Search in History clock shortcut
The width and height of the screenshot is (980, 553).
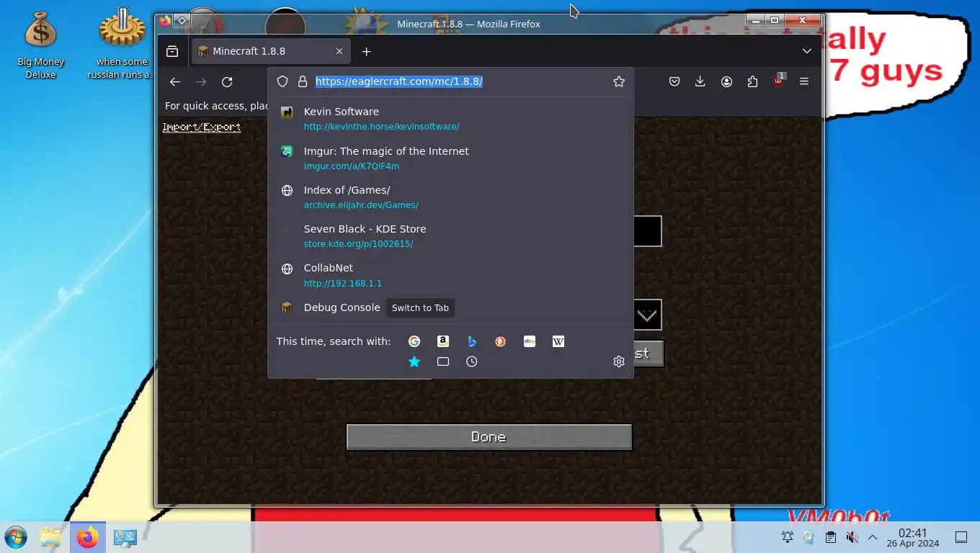pos(472,361)
